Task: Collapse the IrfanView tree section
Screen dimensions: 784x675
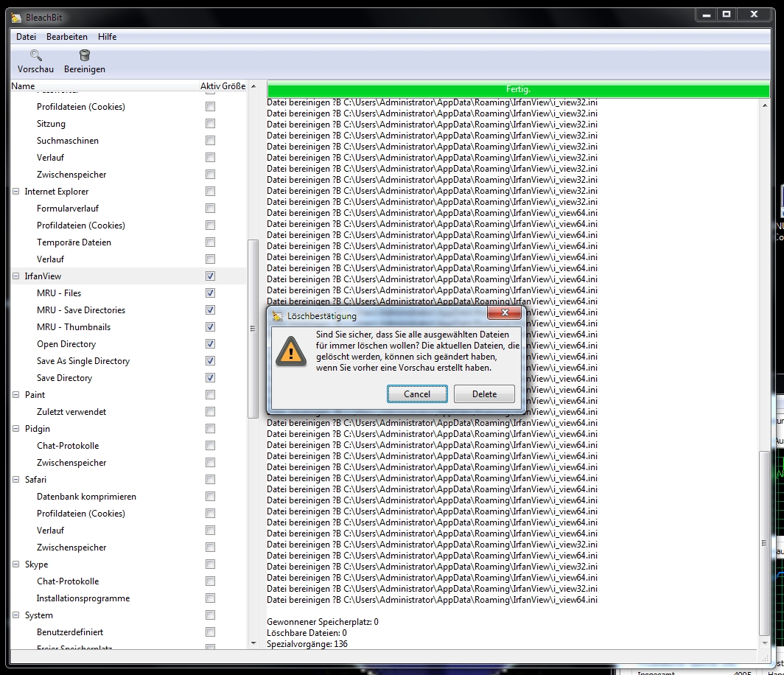Action: 15,276
